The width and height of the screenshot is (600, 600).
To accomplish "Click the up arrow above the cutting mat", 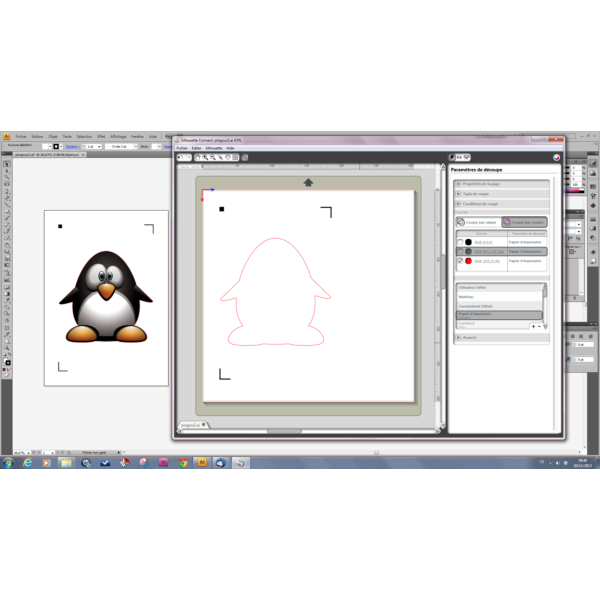I will tap(308, 182).
